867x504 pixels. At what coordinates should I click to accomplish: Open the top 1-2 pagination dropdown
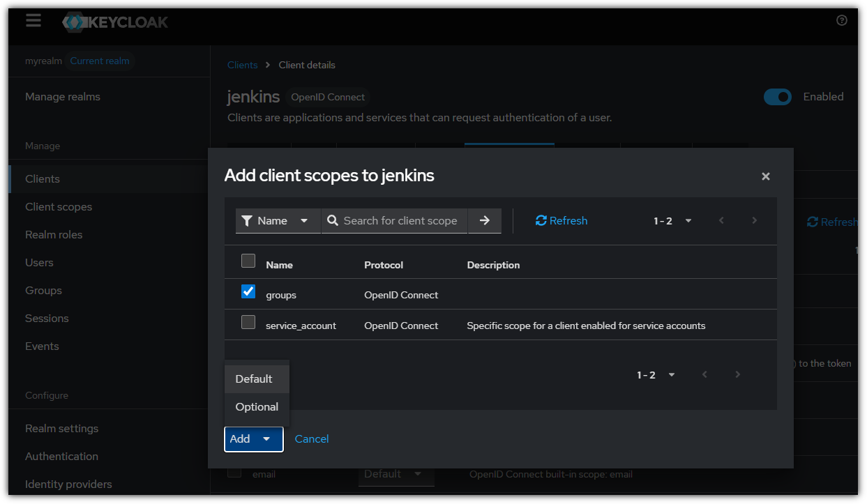(672, 221)
